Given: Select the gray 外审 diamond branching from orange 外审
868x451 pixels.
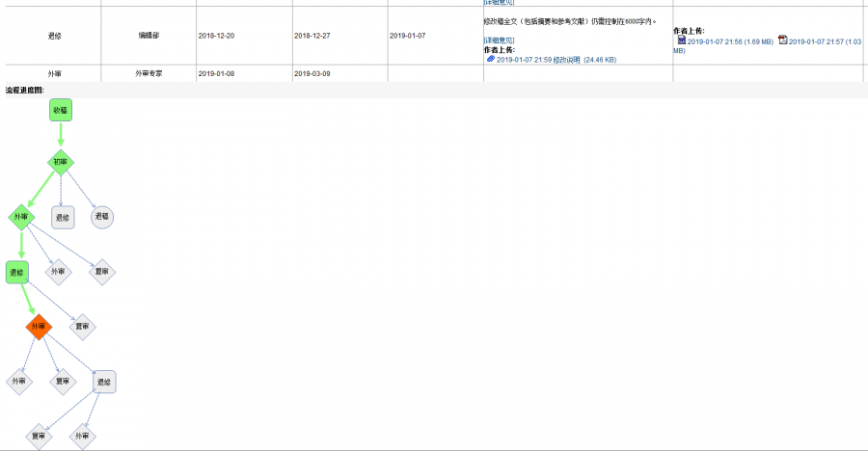Looking at the screenshot, I should (x=19, y=382).
